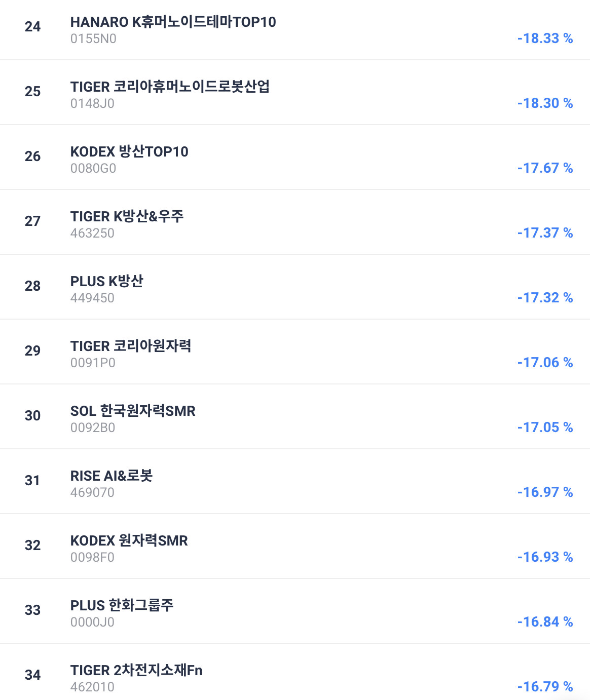The width and height of the screenshot is (590, 700).
Task: Select TIGER 코리아휴머노이드로봇산업 listing
Action: click(x=170, y=87)
